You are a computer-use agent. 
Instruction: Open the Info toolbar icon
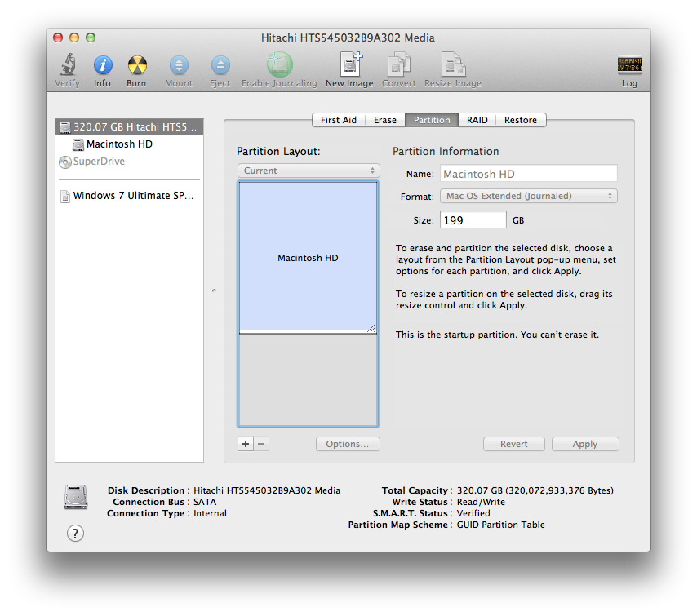pyautogui.click(x=103, y=65)
